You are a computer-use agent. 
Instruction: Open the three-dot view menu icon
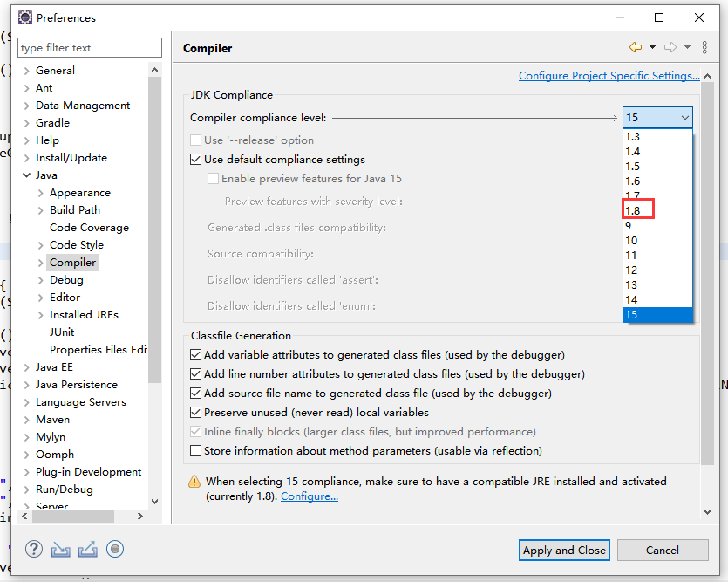tap(704, 47)
